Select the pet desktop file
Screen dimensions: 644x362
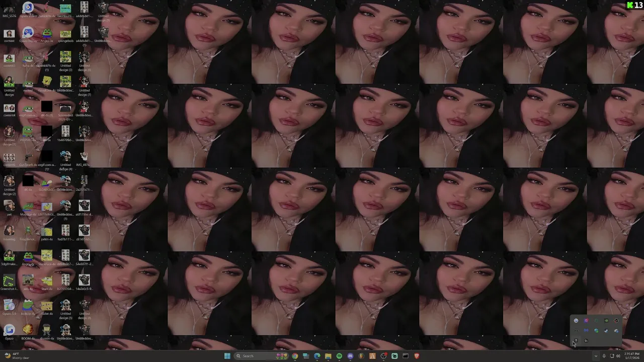tap(9, 208)
